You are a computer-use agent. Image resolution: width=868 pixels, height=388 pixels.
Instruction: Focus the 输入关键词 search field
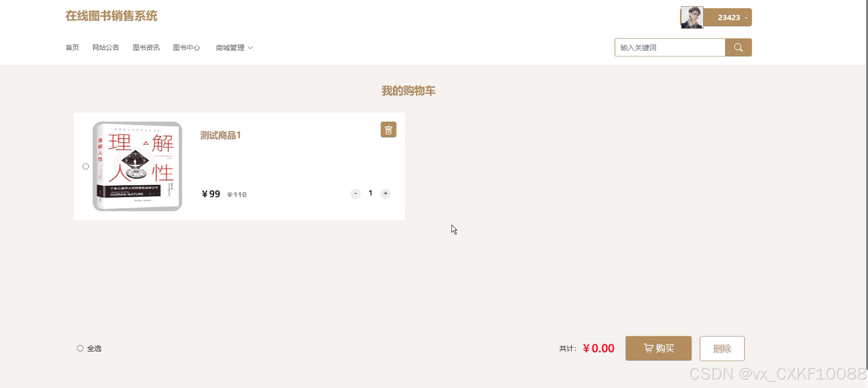coord(670,48)
